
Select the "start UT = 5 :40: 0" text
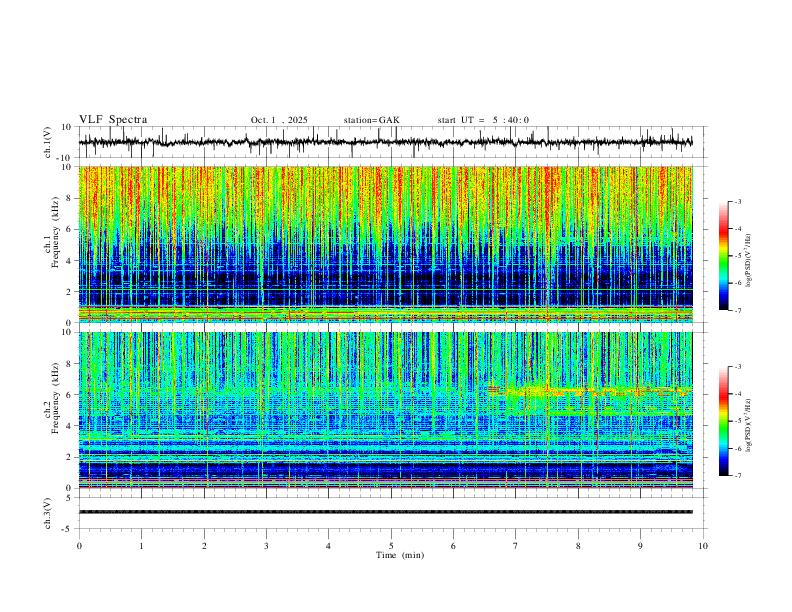483,120
